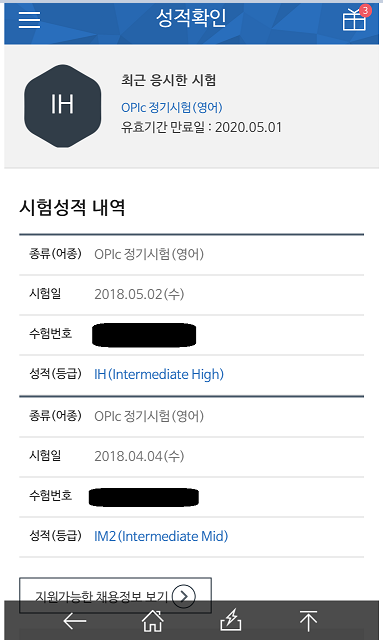Tap the share icon in bottom bar
The width and height of the screenshot is (383, 640).
(x=231, y=620)
